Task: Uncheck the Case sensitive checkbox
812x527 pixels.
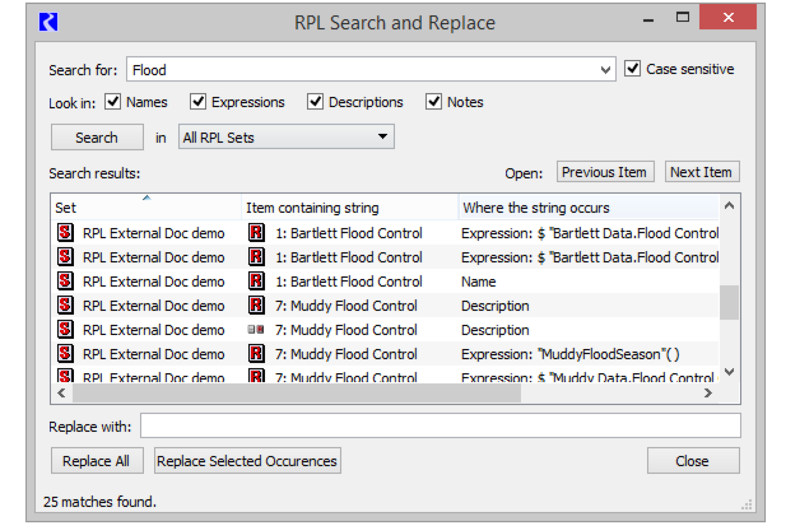Action: [x=632, y=69]
